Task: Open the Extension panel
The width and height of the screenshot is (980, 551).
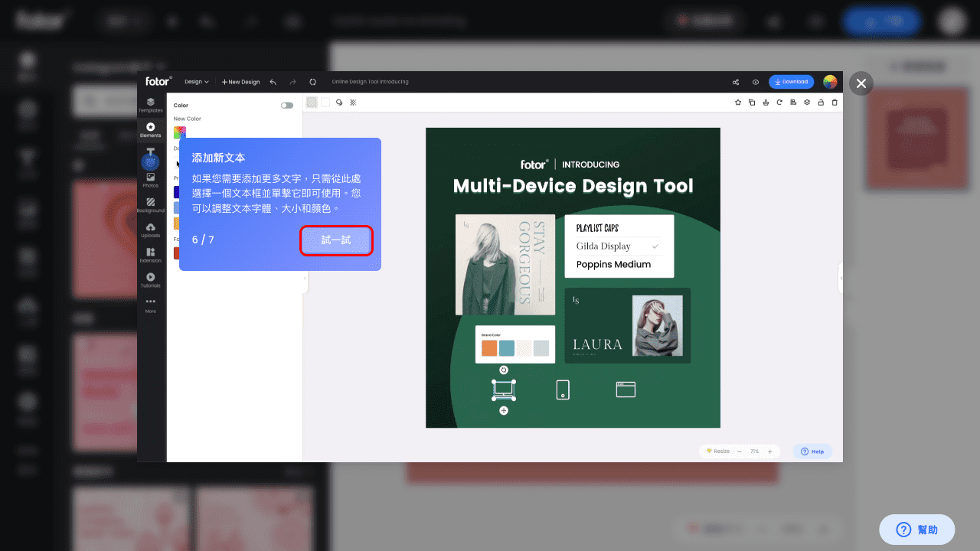Action: tap(151, 255)
